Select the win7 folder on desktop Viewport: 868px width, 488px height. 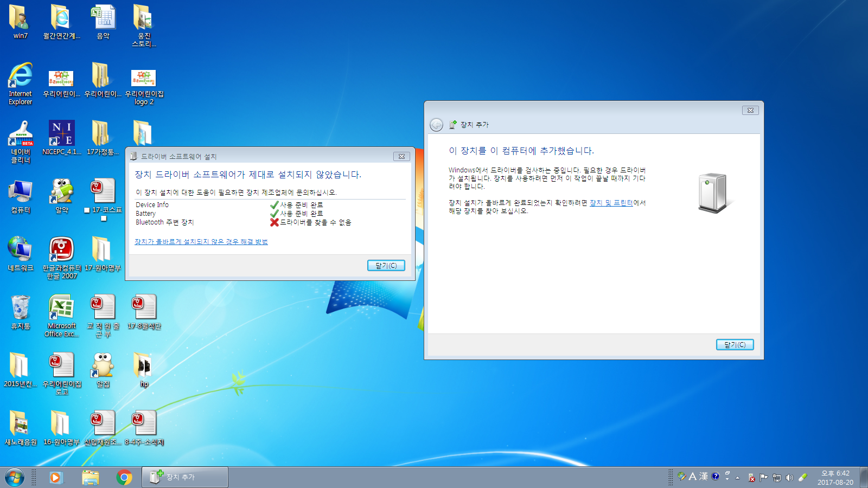20,22
